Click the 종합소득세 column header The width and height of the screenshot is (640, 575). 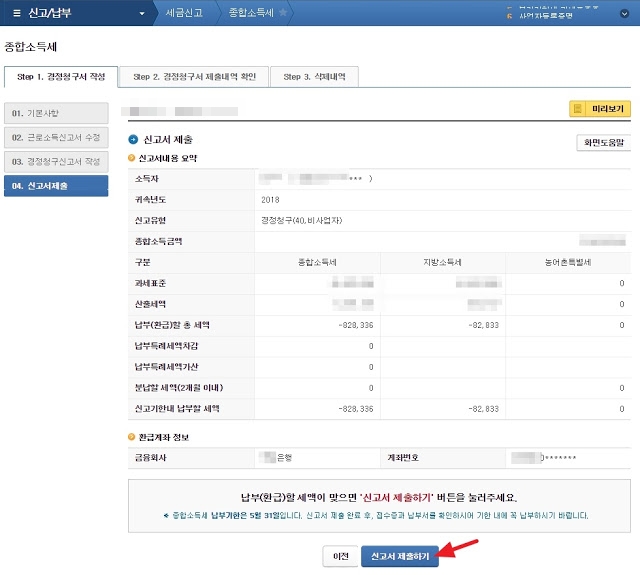coord(317,262)
